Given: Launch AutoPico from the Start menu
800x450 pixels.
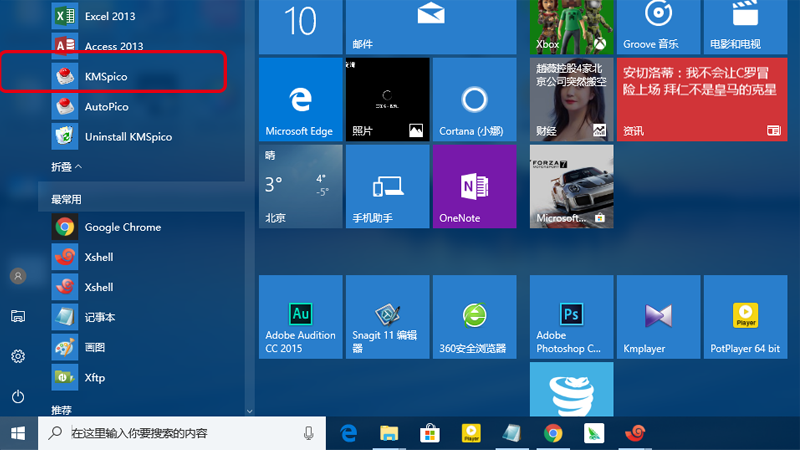Looking at the screenshot, I should (105, 106).
